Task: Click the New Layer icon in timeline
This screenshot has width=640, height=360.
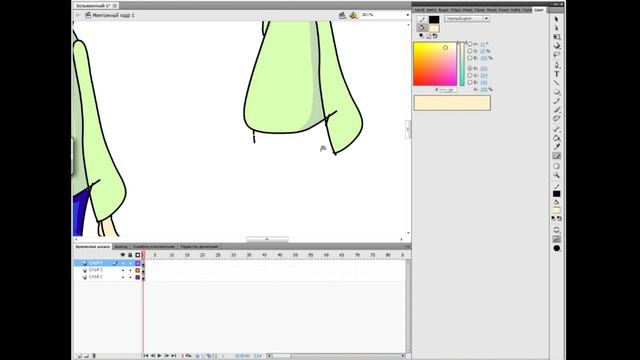Action: [x=80, y=356]
